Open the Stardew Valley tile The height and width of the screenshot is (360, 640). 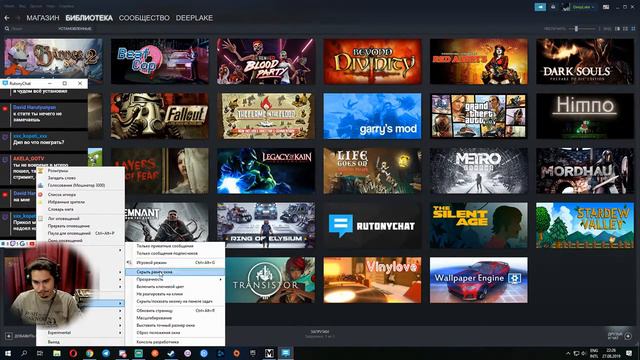pyautogui.click(x=585, y=225)
